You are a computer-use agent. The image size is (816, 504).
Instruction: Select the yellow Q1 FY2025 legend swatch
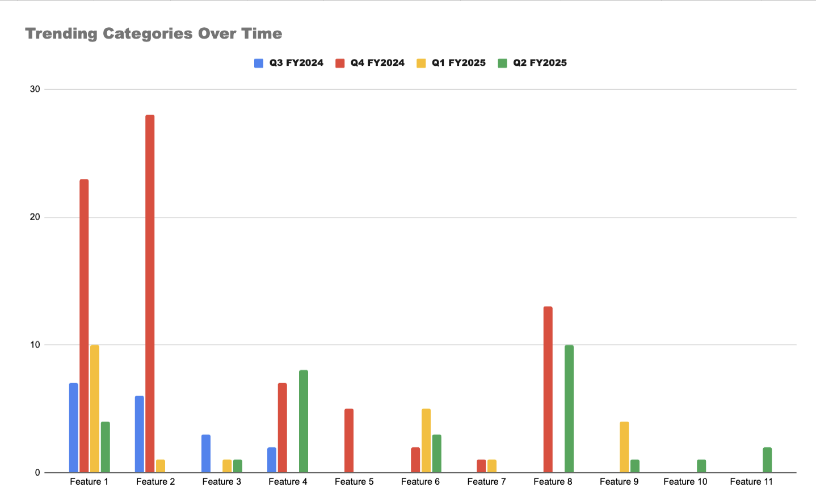pyautogui.click(x=421, y=63)
